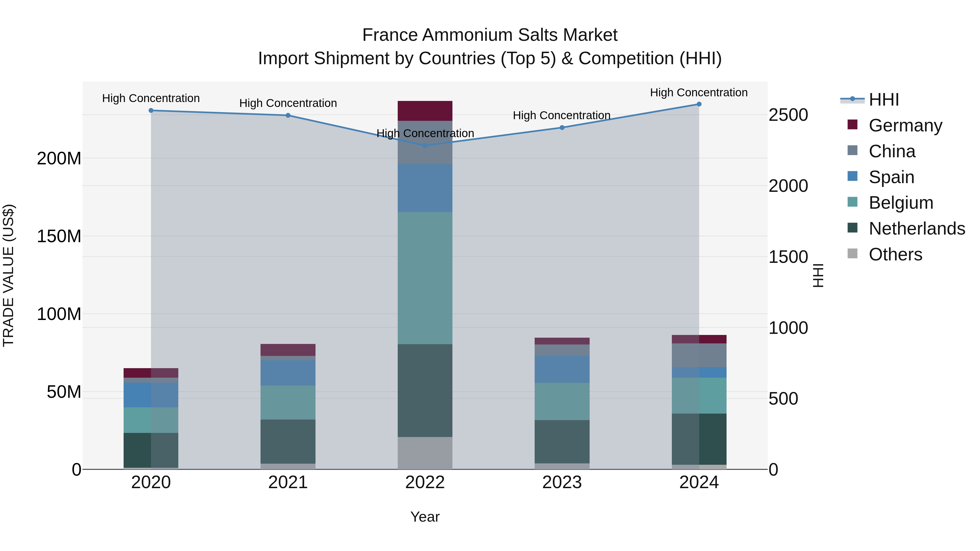Select the 2023 Netherlands bar segment
The height and width of the screenshot is (551, 980).
pyautogui.click(x=562, y=442)
